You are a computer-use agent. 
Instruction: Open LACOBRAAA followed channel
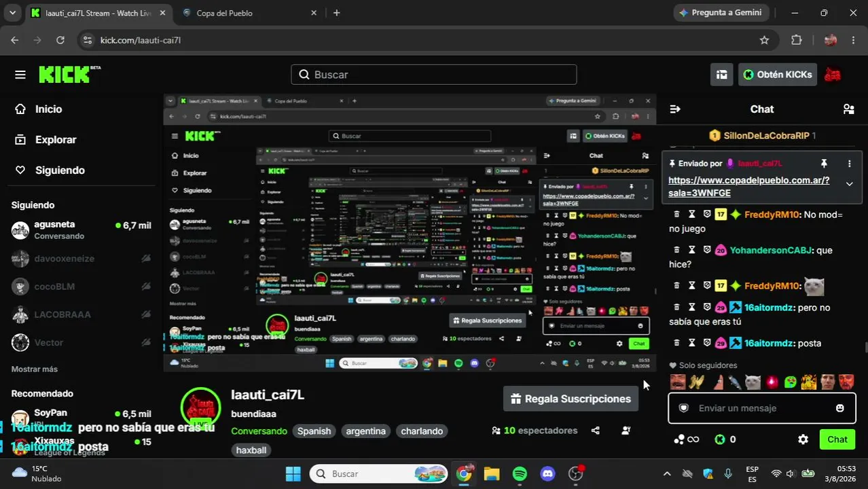(82, 314)
